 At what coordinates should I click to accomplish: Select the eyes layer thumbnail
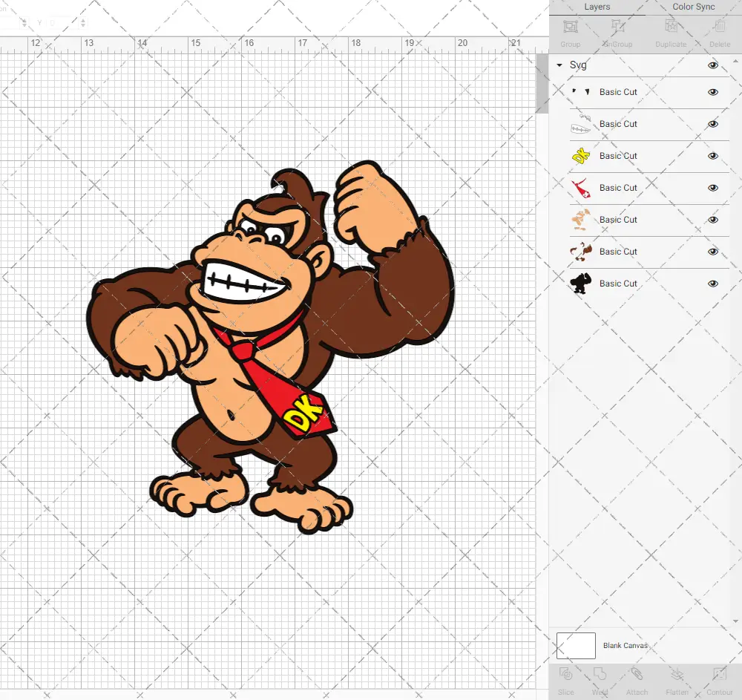click(581, 92)
